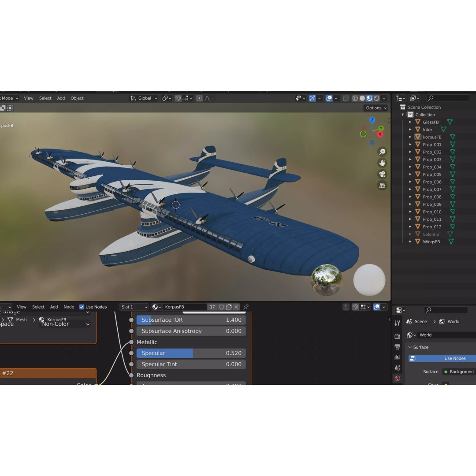The image size is (476, 476).
Task: Expand the WingsFB object in outliner
Action: tap(410, 242)
